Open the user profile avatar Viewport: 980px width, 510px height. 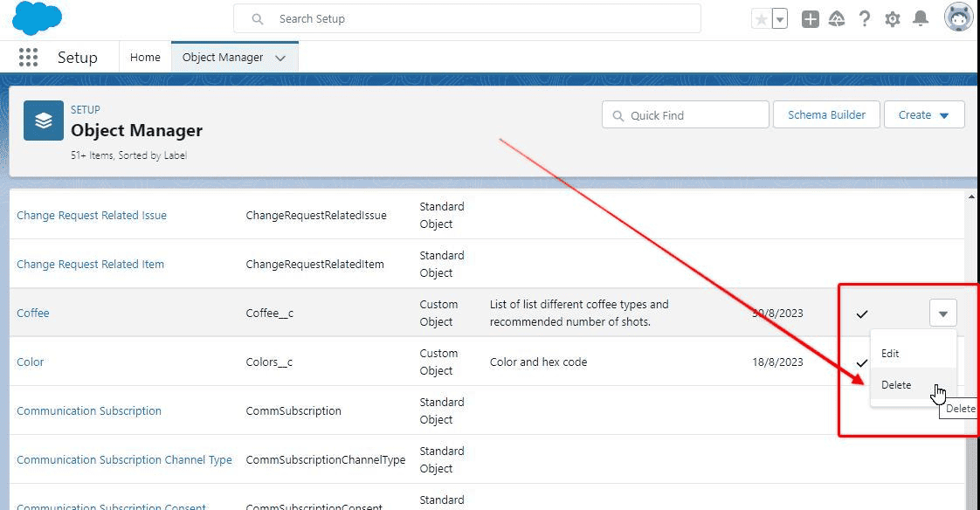point(959,17)
